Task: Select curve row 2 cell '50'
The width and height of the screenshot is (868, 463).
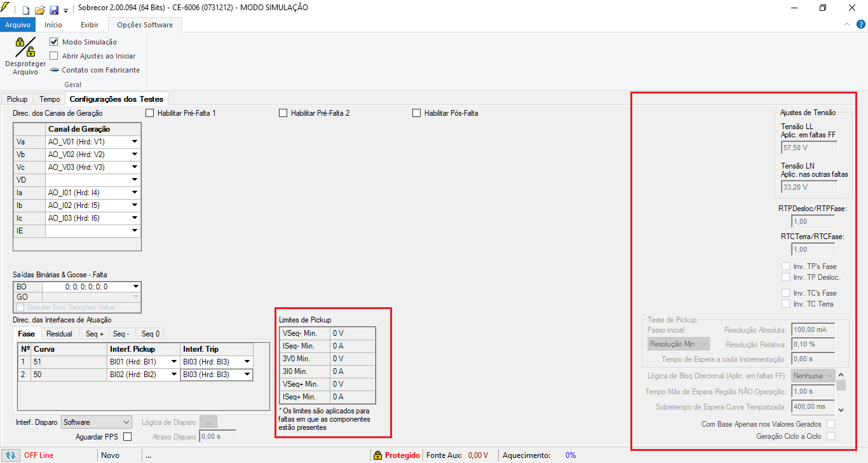Action: point(69,375)
